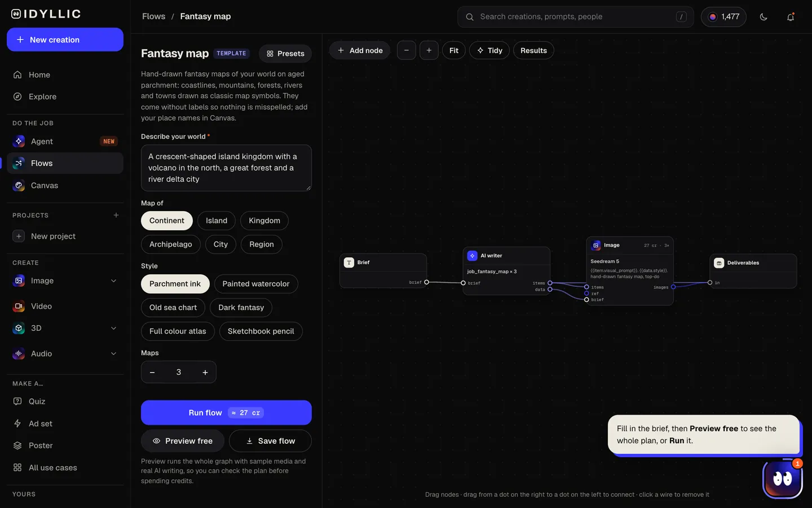Click Add node in the canvas toolbar
Screen dimensions: 812x508
[x=360, y=50]
